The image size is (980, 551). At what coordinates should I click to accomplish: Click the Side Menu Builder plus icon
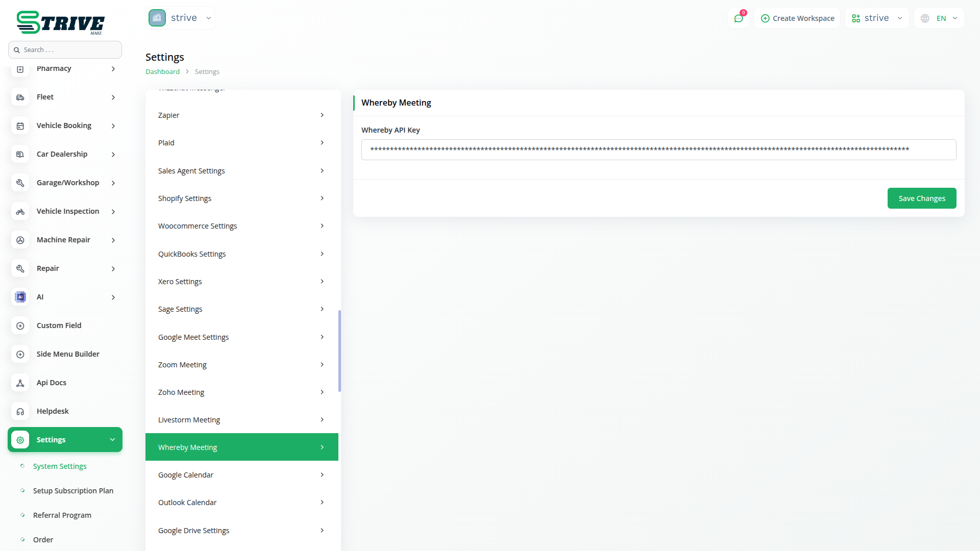[20, 354]
